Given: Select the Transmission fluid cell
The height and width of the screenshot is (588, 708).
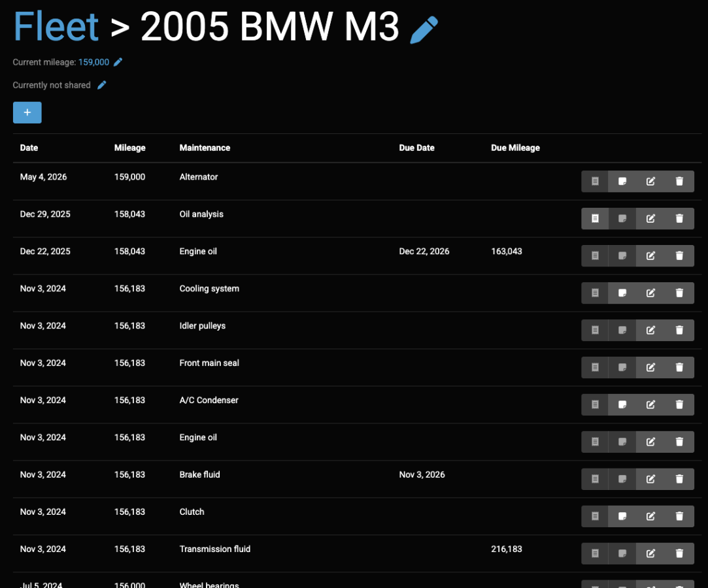Looking at the screenshot, I should [214, 549].
